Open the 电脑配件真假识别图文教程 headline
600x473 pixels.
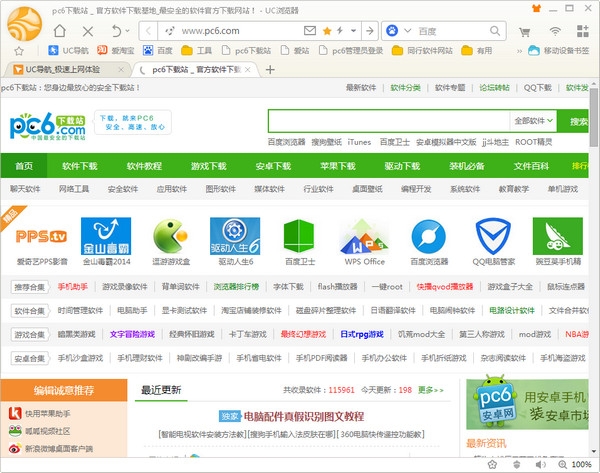pos(304,416)
